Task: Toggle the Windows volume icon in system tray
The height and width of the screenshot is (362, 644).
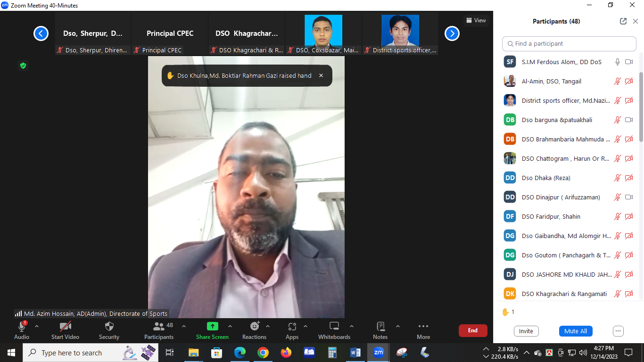Action: point(583,353)
